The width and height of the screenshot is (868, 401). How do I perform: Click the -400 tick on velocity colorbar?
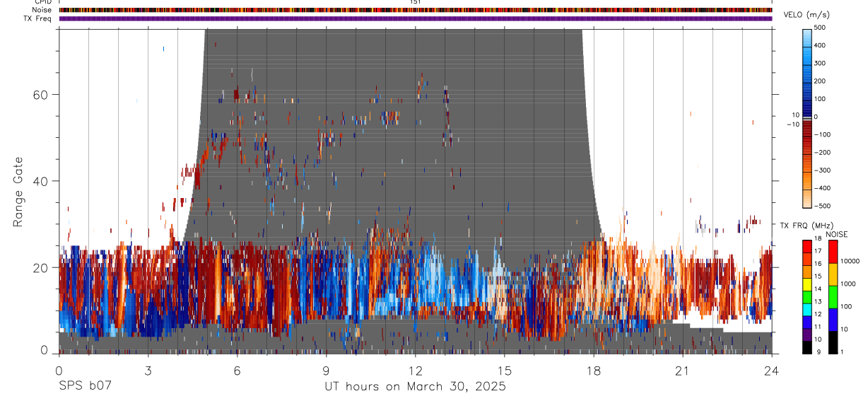pyautogui.click(x=822, y=188)
